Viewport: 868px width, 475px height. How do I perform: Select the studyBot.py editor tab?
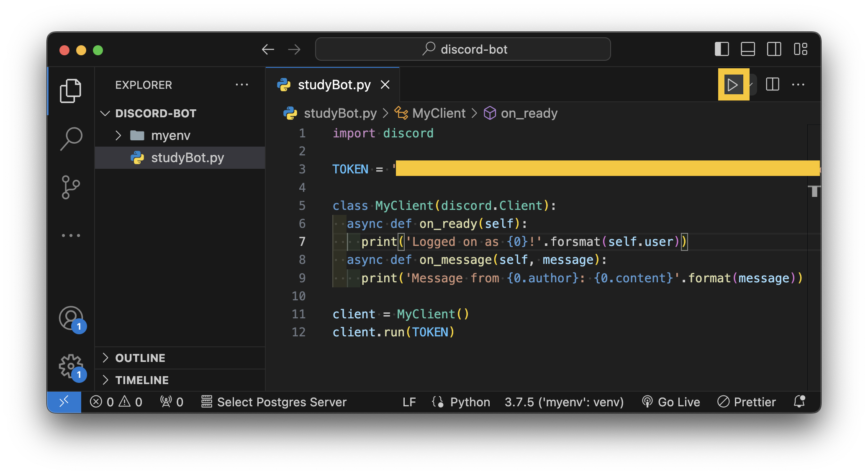pyautogui.click(x=333, y=85)
